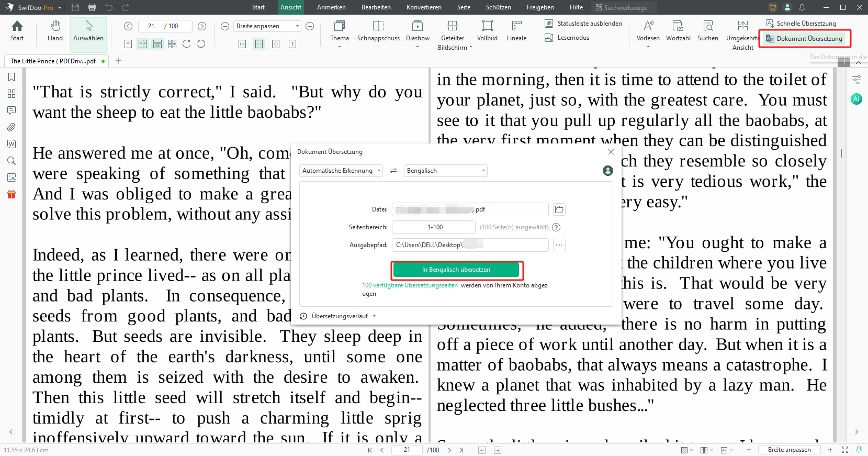Pin the status bar with green pin

pos(859,450)
